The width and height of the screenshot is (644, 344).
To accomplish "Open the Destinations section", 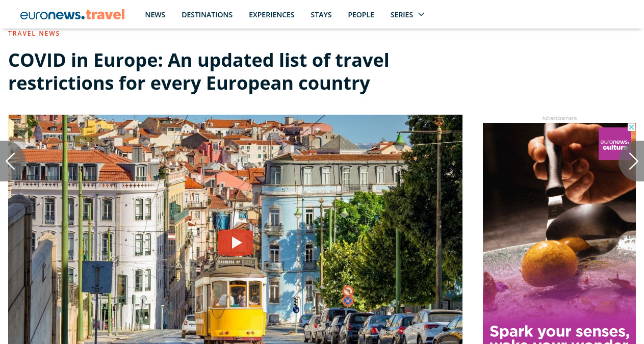I will 207,15.
